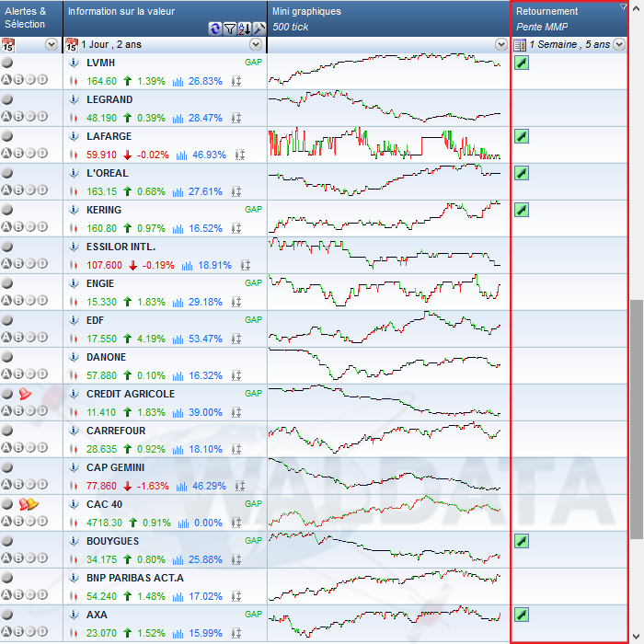Screen dimensions: 644x644
Task: Open candlestick chart icon for LAFARGE
Action: [x=74, y=155]
